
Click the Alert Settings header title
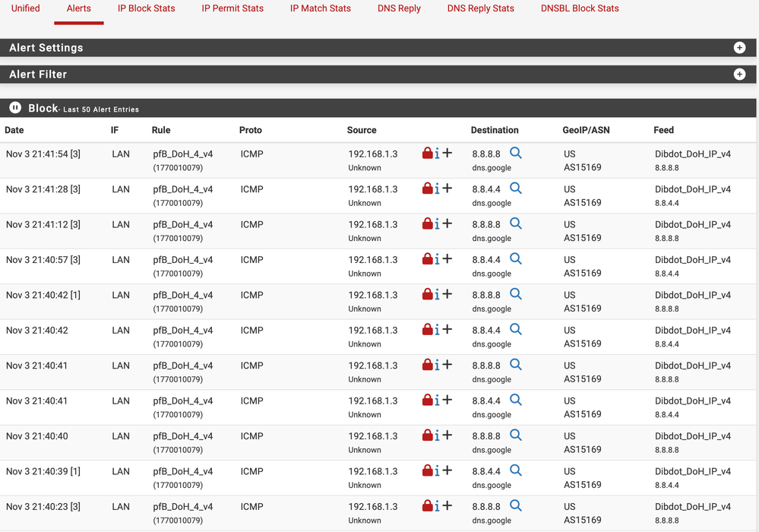click(46, 48)
